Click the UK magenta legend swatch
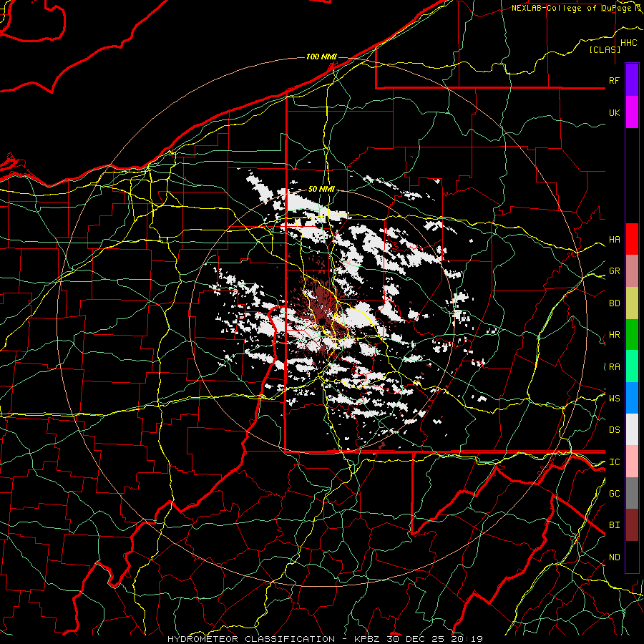This screenshot has height=644, width=644. tap(632, 112)
